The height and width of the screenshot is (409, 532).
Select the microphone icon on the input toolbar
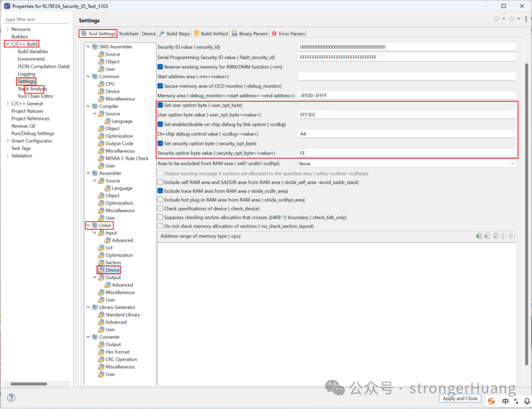tap(527, 401)
